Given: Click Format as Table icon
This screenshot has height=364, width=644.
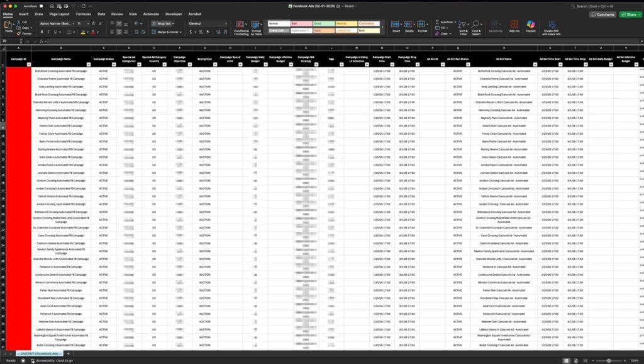Looking at the screenshot, I should pos(257,26).
